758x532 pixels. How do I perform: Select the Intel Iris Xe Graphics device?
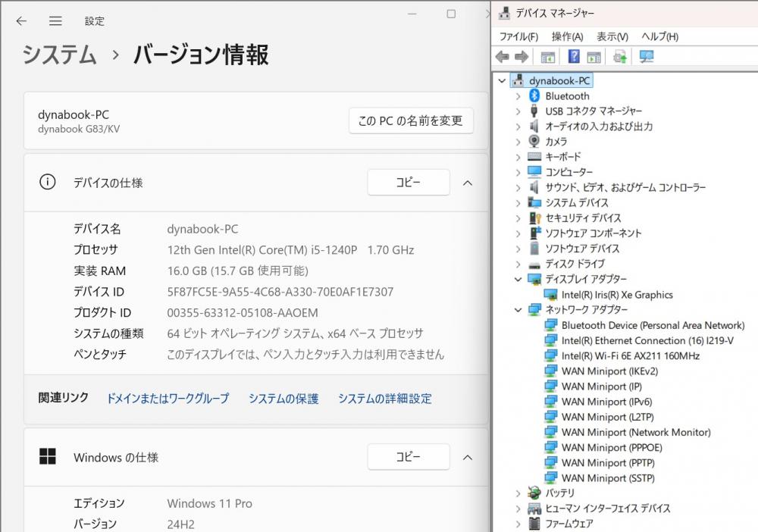tap(616, 295)
